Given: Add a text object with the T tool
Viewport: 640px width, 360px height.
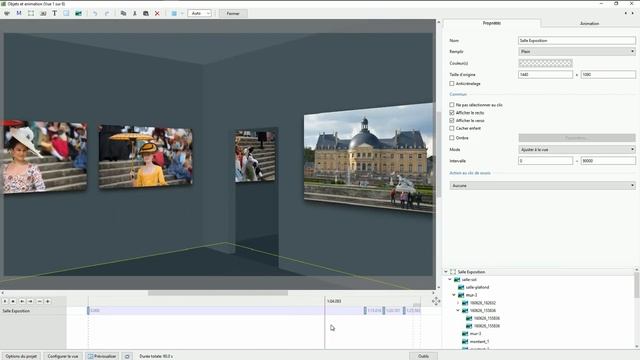Looking at the screenshot, I should click(54, 13).
